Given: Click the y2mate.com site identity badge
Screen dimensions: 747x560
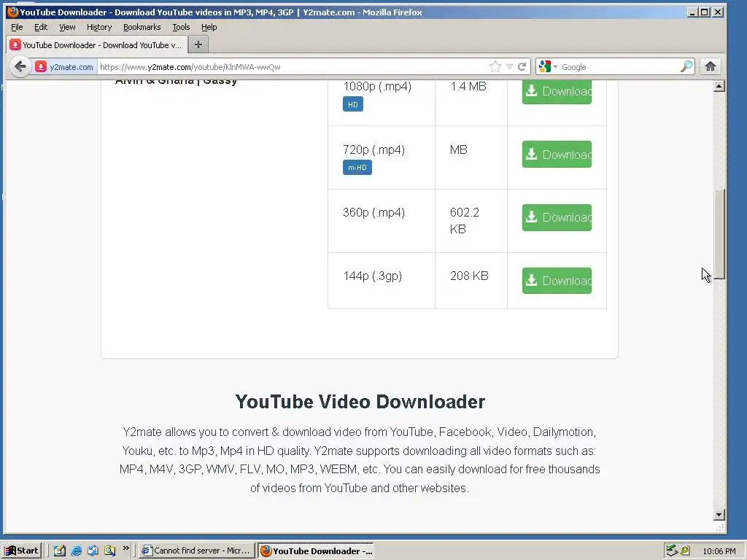Looking at the screenshot, I should 64,66.
